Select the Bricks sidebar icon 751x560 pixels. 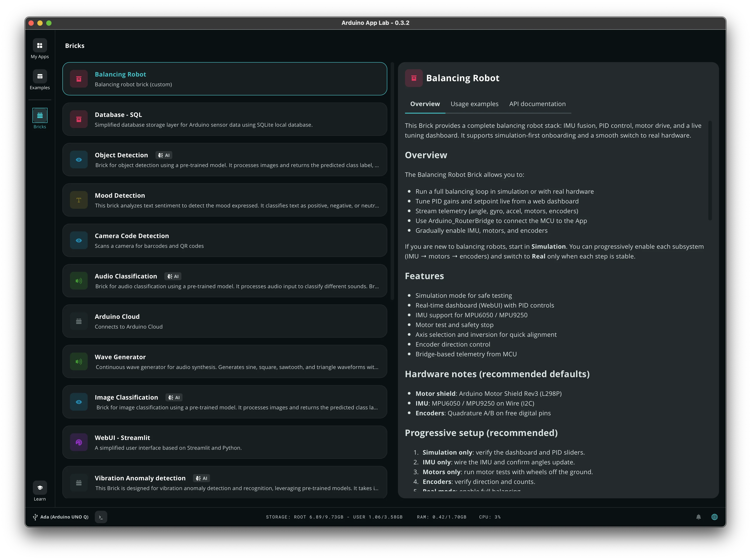40,115
